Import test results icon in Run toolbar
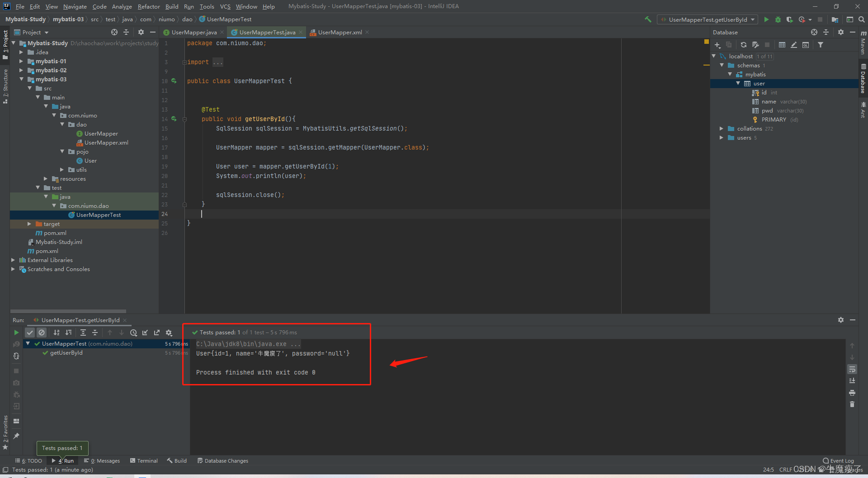Screen dimensions: 868x478 [x=145, y=333]
